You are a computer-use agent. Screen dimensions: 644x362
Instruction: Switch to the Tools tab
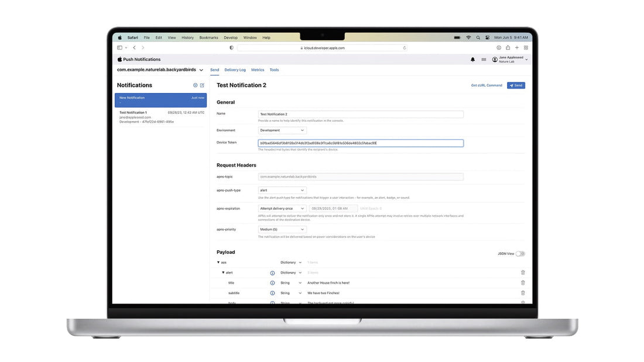[275, 70]
